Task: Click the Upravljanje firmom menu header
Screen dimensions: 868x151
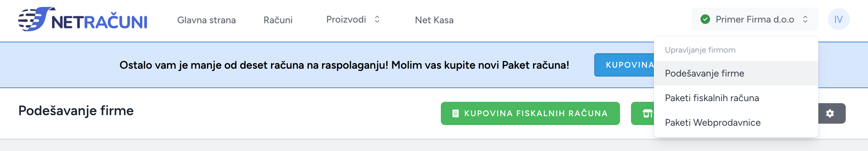Action: pos(700,50)
